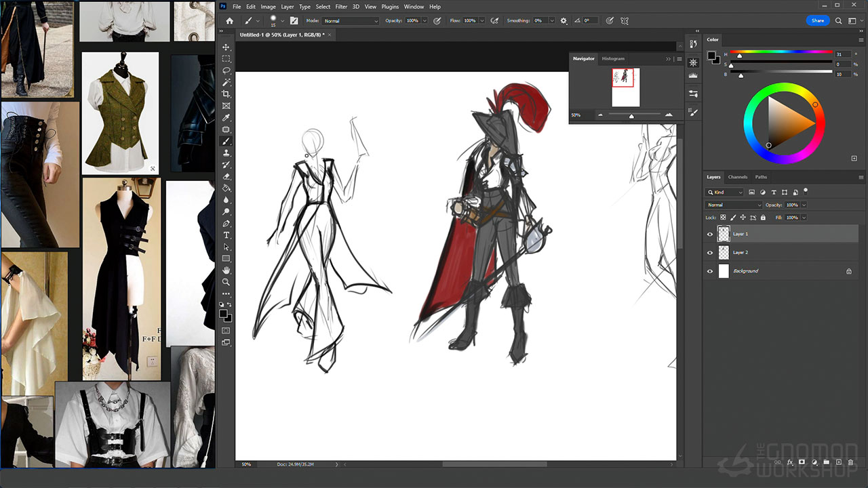Screen dimensions: 868x488
Task: Activate the Eraser tool
Action: pos(226,177)
